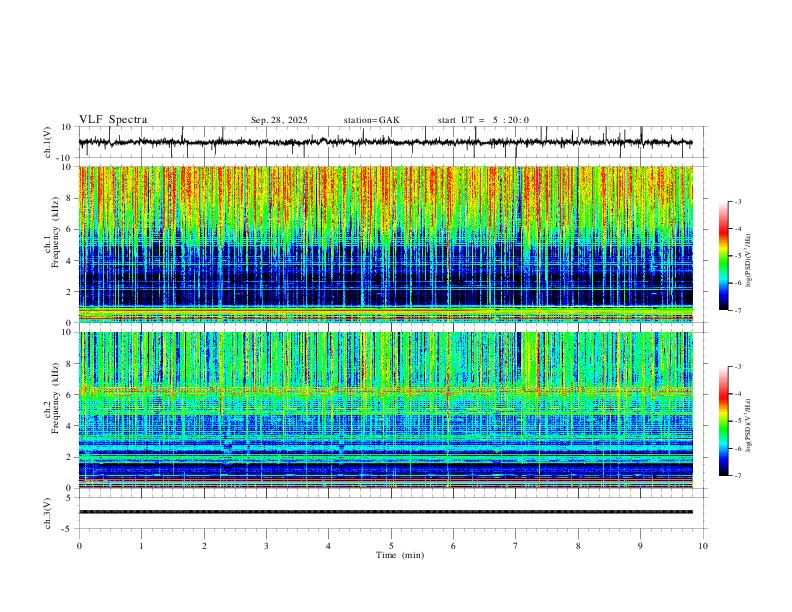Click the 'station=GAK' label
Screen dimensions: 792x612
pos(371,120)
